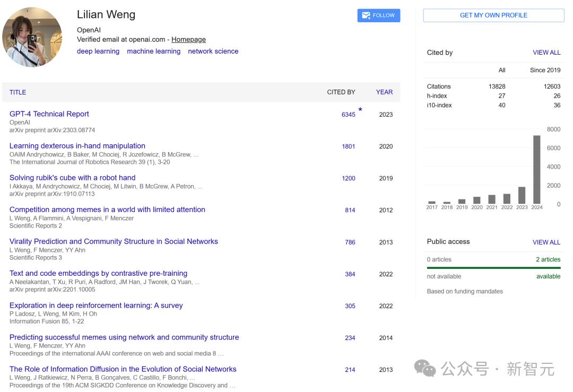This screenshot has height=392, width=573.
Task: Click the 2023 citations bar in chart
Action: point(522,195)
